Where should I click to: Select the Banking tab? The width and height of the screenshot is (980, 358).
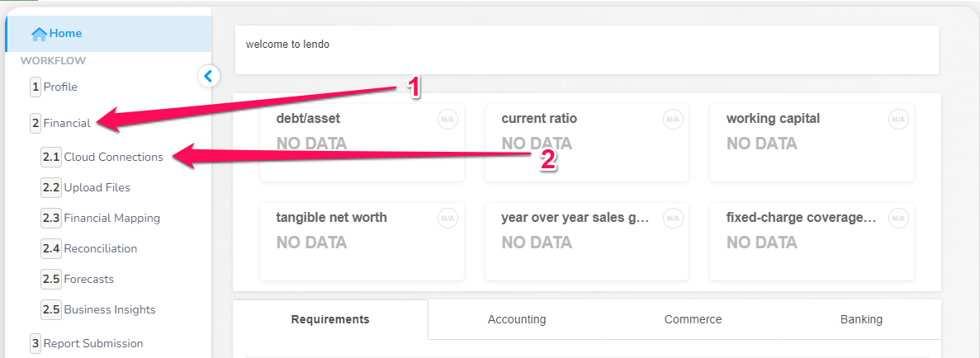861,319
